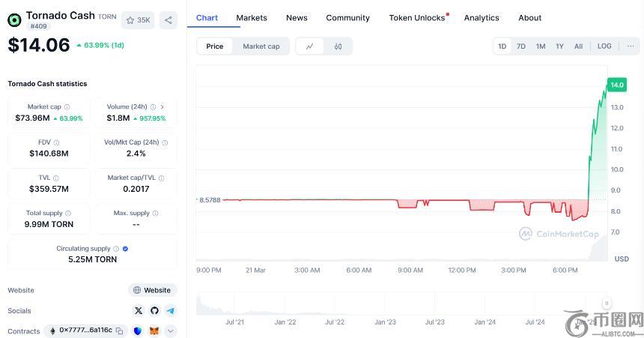The width and height of the screenshot is (644, 338).
Task: Click the Total supply info icon
Action: 68,214
